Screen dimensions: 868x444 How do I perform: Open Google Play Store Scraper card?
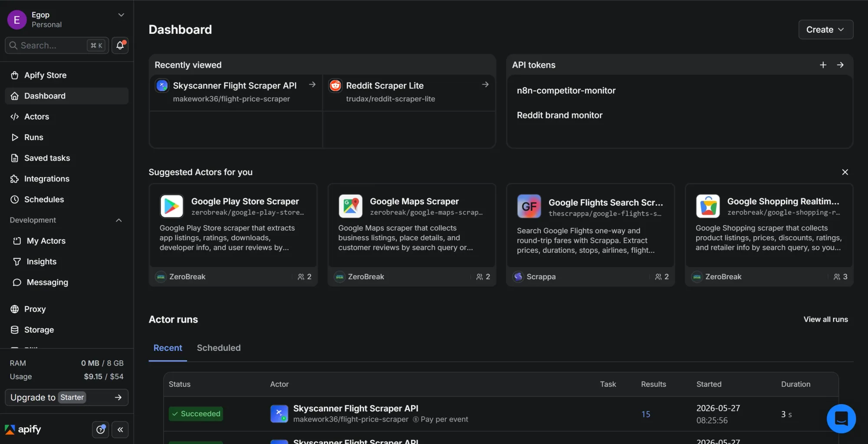click(x=233, y=235)
